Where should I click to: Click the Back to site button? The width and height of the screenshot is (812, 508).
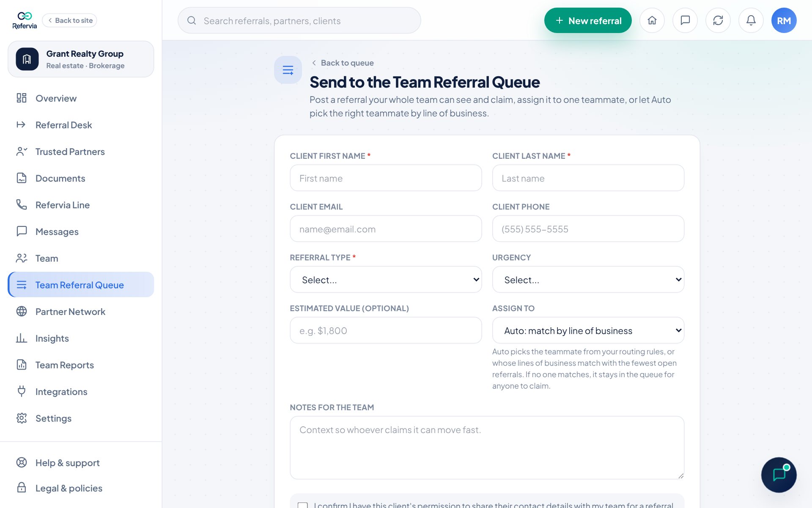70,20
